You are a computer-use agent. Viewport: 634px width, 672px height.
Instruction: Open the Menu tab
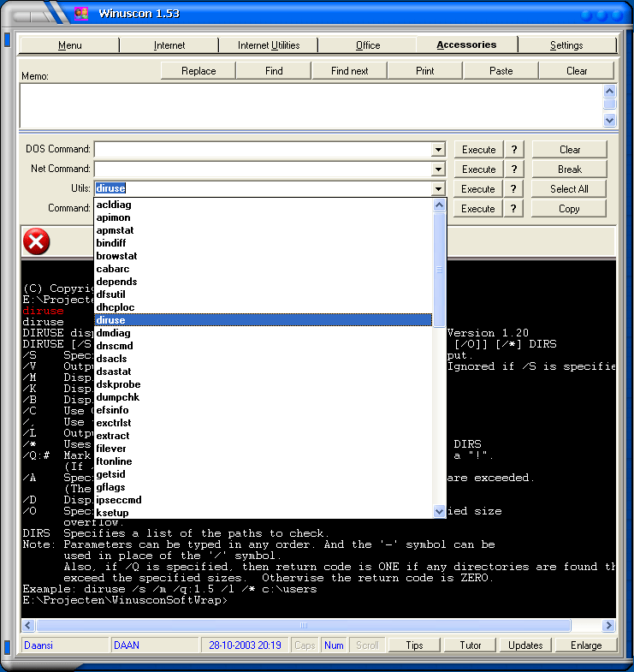70,45
